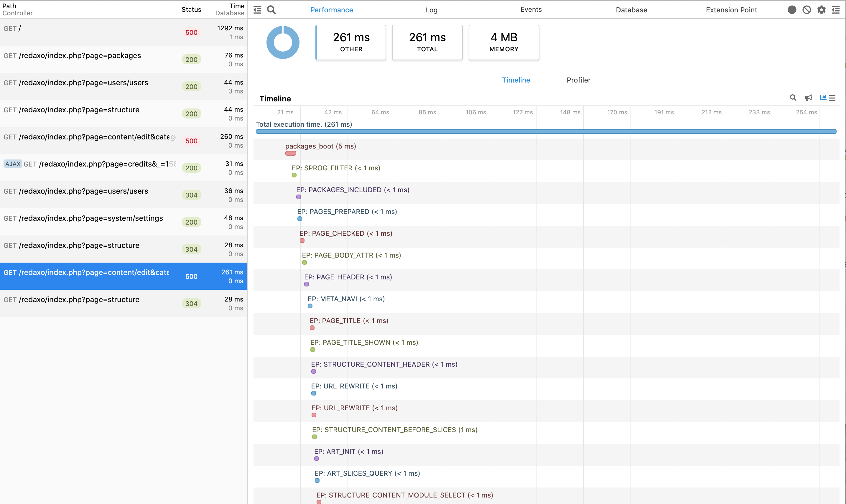
Task: Click the EP: PAGE_HEADER purple marker
Action: (x=306, y=284)
